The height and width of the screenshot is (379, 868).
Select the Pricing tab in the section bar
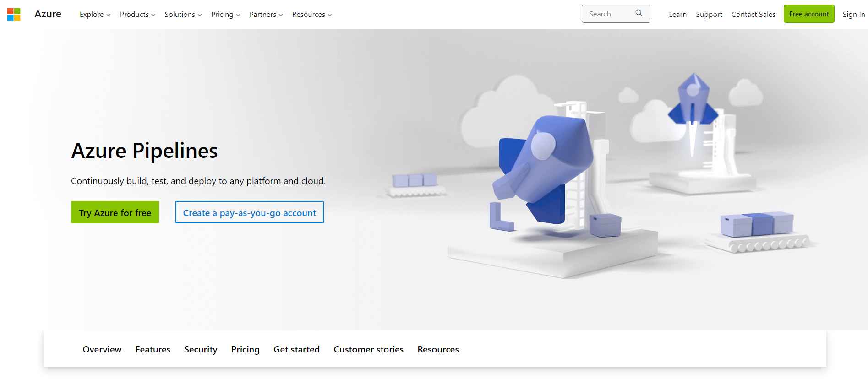click(246, 349)
